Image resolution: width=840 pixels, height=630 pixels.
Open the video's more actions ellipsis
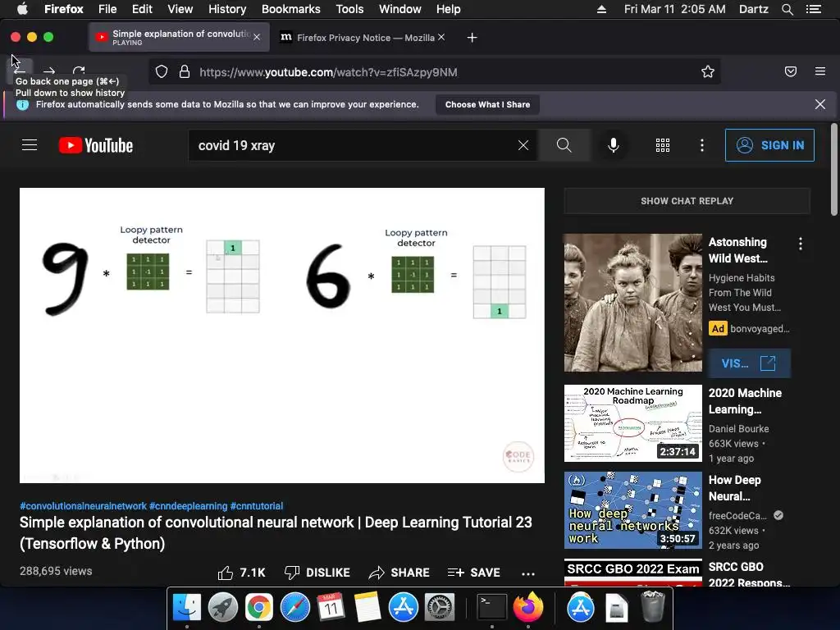[528, 573]
